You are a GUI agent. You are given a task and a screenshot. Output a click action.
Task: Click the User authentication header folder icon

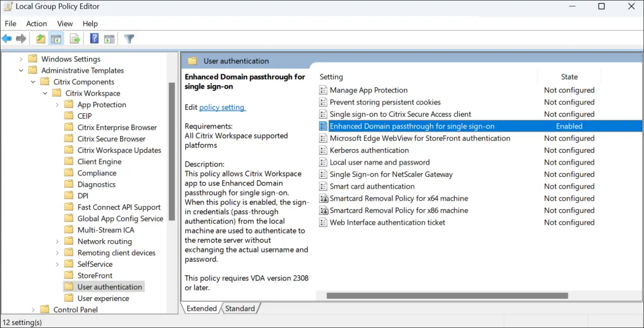[192, 61]
